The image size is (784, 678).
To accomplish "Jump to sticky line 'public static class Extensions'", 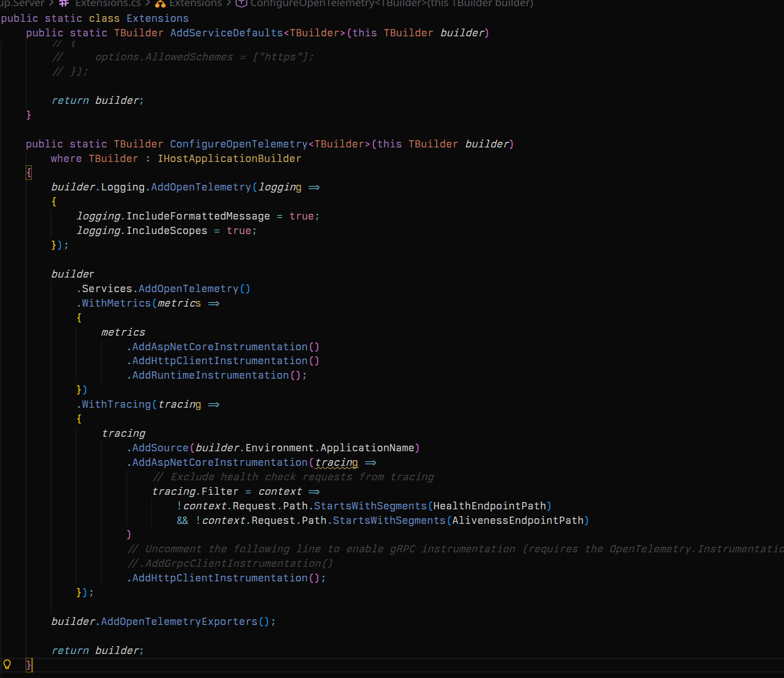I will click(x=95, y=18).
